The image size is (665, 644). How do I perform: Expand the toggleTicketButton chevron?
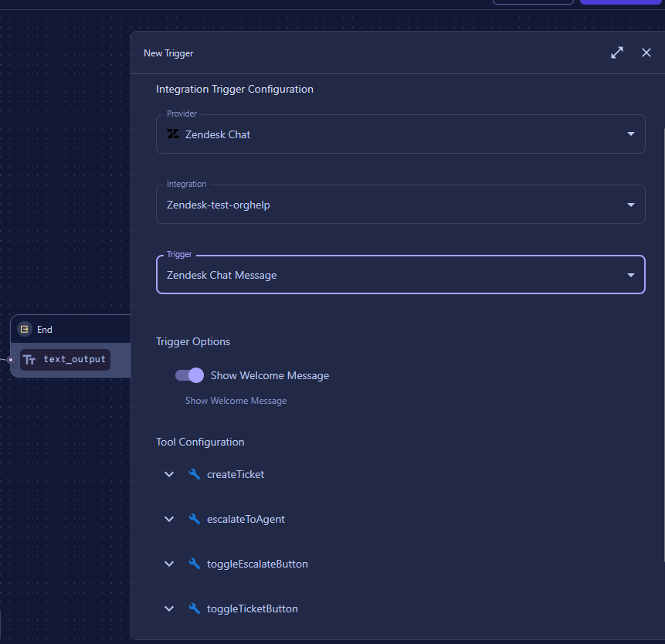[x=169, y=608]
